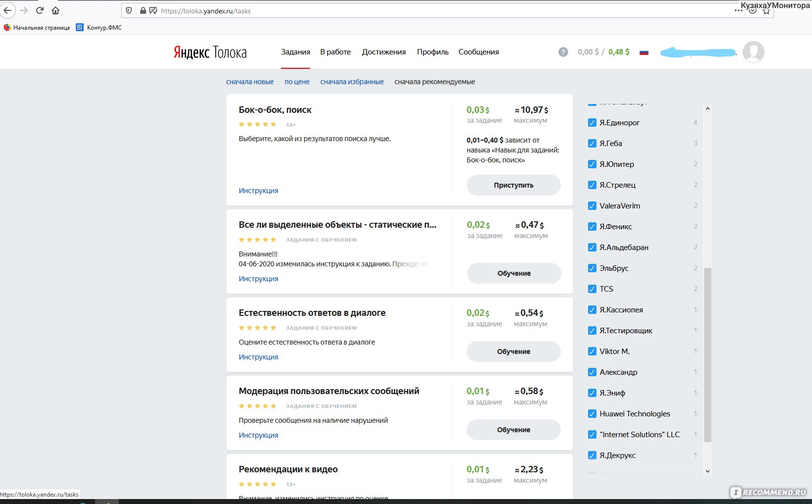Click Приступить for Бок-о-бок, поиск
Image resolution: width=812 pixels, height=504 pixels.
[x=514, y=185]
